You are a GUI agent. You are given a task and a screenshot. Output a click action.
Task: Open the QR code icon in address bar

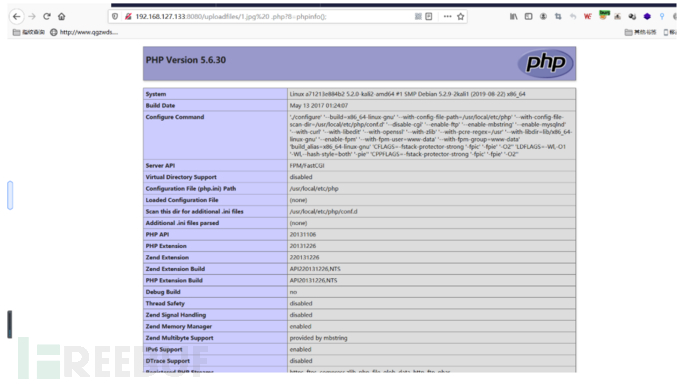[x=418, y=17]
